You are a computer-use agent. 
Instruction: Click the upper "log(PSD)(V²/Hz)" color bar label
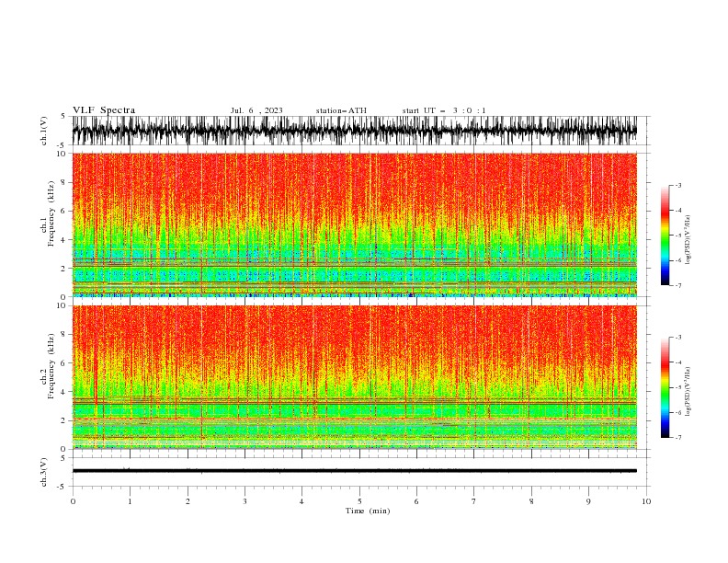tap(688, 240)
